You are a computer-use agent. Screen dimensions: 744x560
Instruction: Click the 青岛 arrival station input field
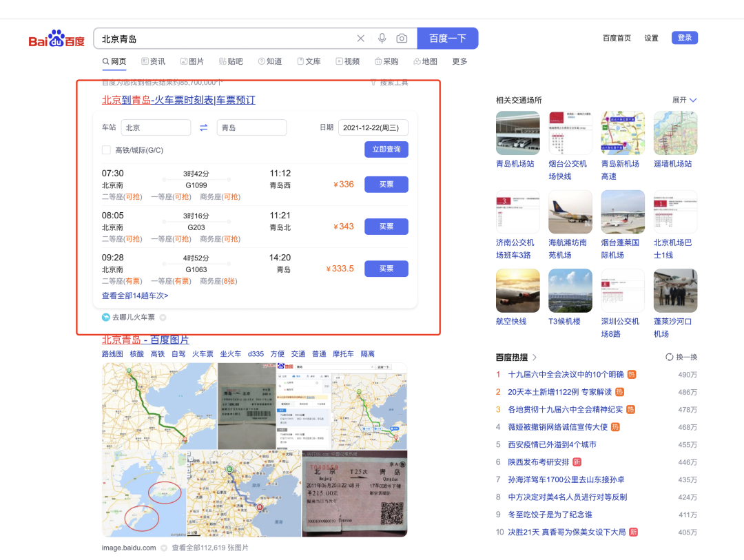[x=251, y=128]
